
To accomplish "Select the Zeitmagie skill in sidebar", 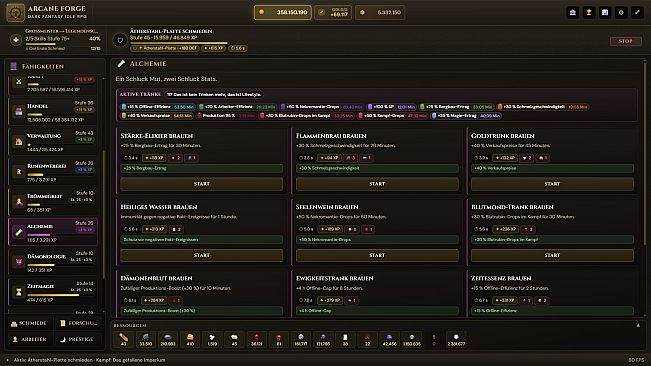I will tap(53, 292).
